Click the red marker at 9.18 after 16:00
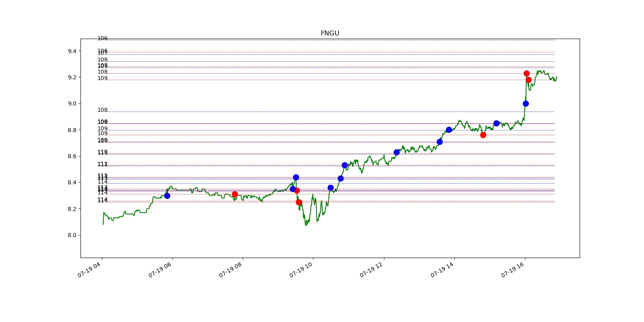Screen dimensions: 644x322 click(x=528, y=80)
